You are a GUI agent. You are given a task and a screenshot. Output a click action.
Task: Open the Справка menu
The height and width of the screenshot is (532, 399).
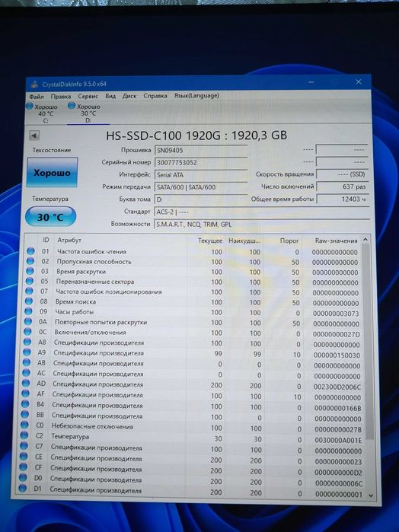(x=155, y=96)
